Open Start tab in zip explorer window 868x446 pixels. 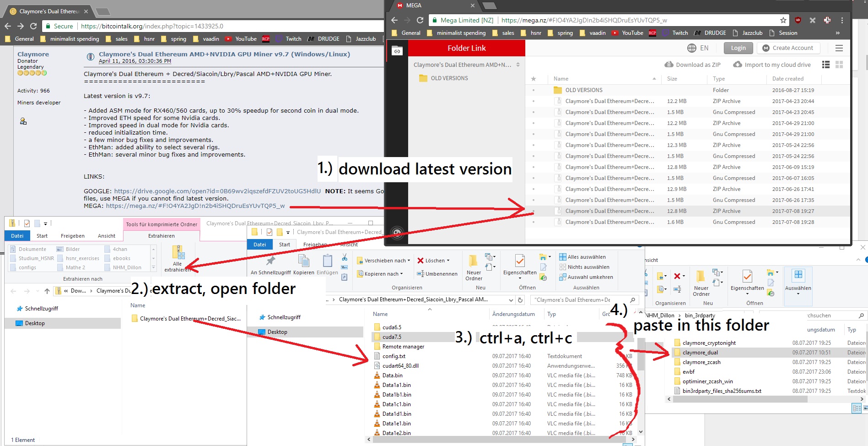pyautogui.click(x=42, y=236)
